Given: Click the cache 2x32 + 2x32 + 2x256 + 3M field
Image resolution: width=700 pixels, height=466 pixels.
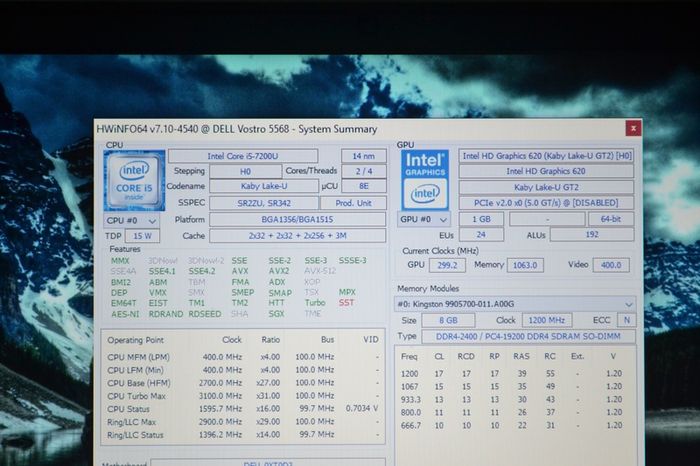Looking at the screenshot, I should (x=297, y=236).
